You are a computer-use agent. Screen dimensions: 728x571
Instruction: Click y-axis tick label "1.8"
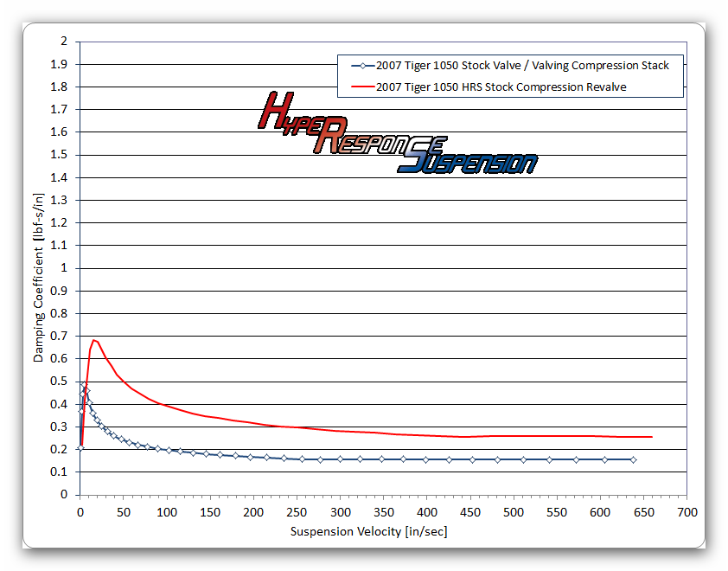pyautogui.click(x=59, y=87)
